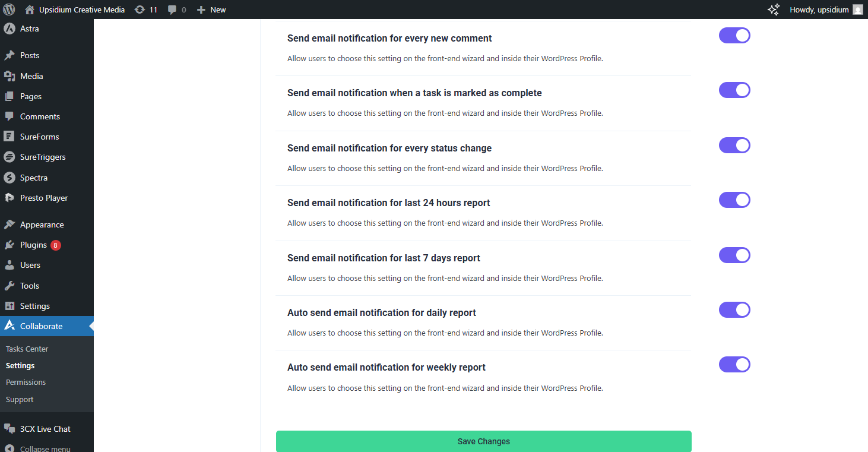This screenshot has width=868, height=452.
Task: Open the user avatar beside Howdy, upsidium
Action: [858, 10]
